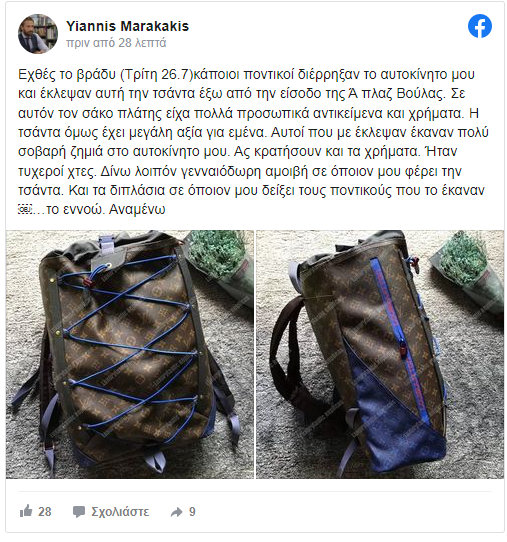This screenshot has width=507, height=542.
Task: Open the left backpack front photo
Action: coord(130,354)
